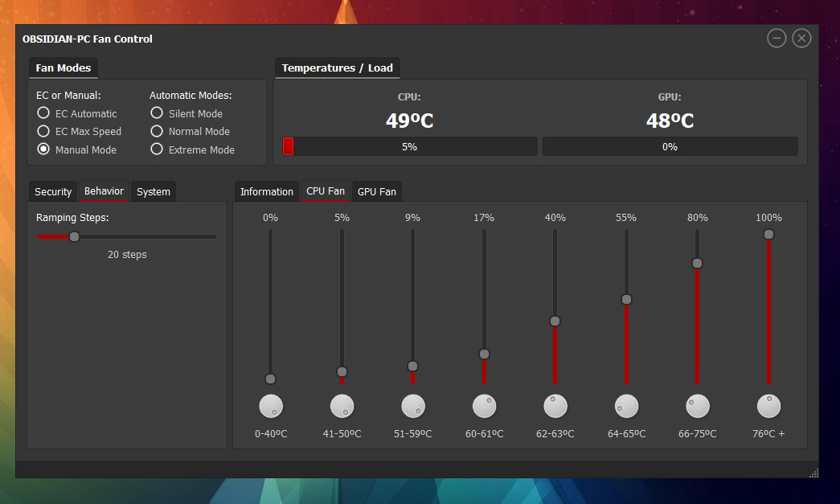Click the Ramping Steps slider handle

coord(74,236)
